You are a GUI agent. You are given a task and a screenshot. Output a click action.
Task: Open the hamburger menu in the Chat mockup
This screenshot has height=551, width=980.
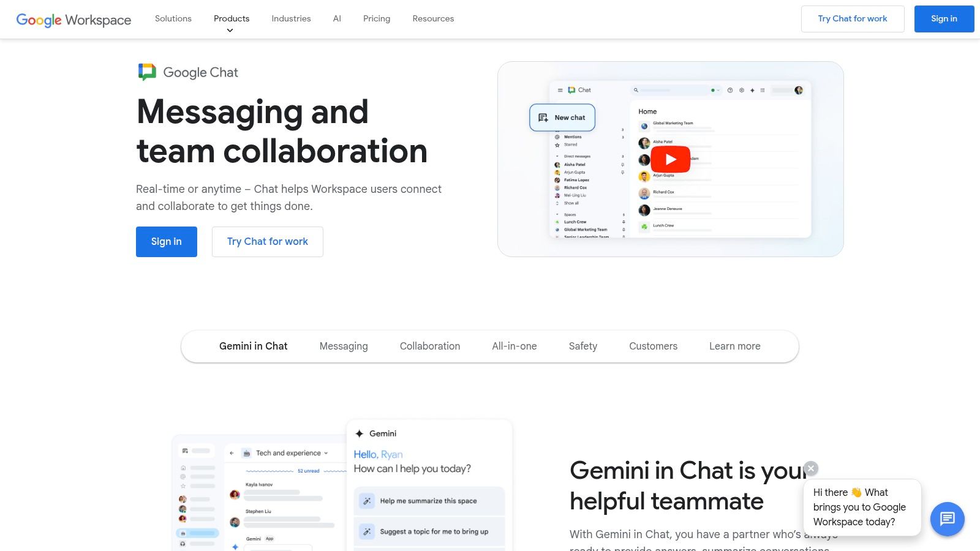pos(560,90)
